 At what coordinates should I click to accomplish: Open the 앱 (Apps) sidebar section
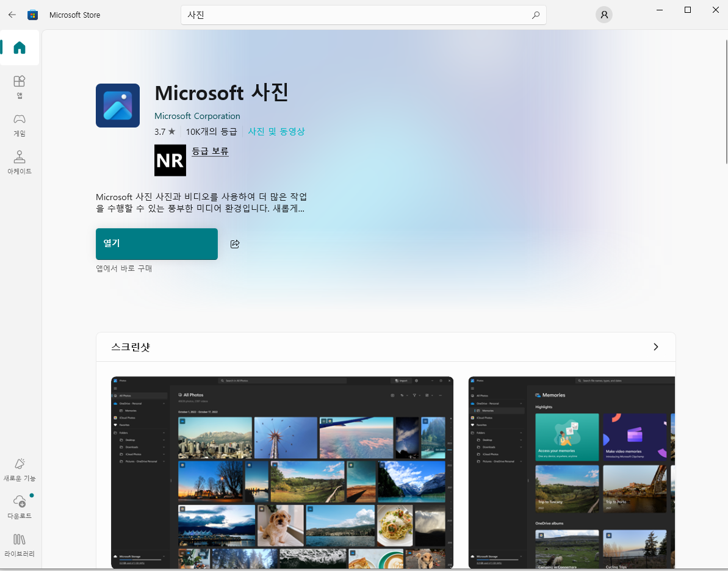[x=20, y=87]
